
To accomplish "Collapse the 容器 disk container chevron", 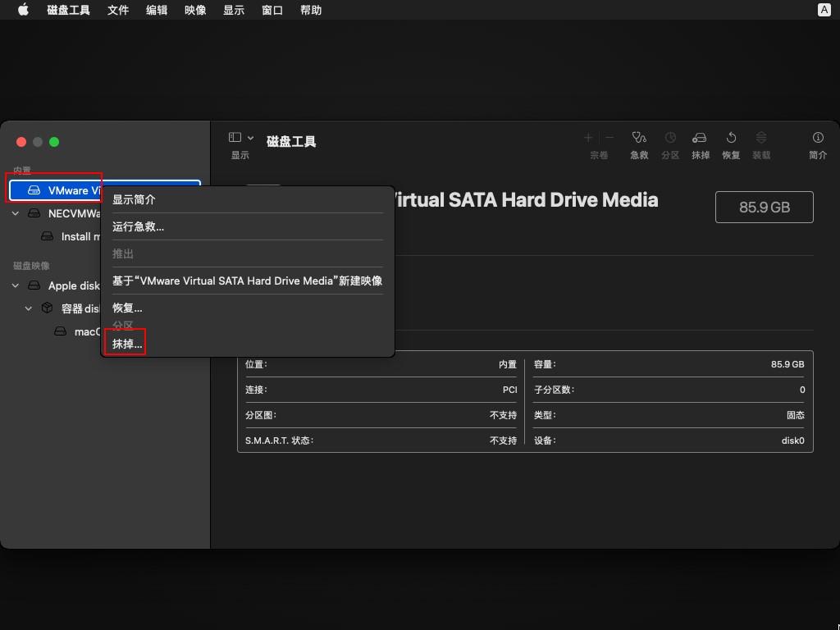I will 29,308.
